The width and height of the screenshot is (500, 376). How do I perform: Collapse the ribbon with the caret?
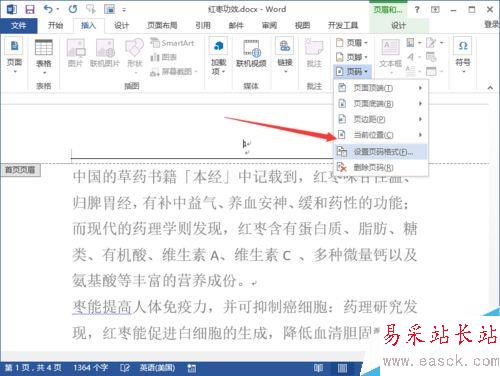pyautogui.click(x=490, y=88)
